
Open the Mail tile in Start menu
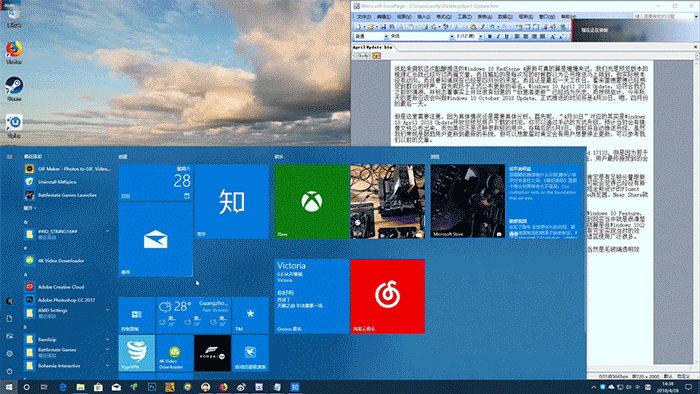pyautogui.click(x=156, y=240)
